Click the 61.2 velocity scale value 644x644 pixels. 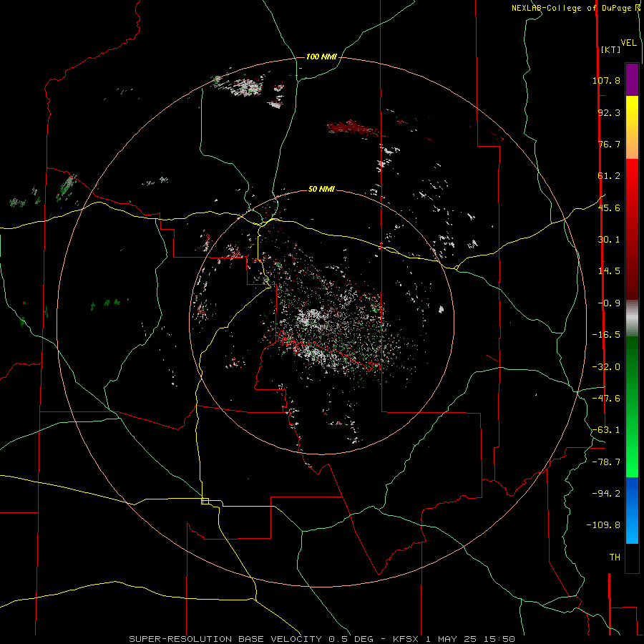point(609,176)
